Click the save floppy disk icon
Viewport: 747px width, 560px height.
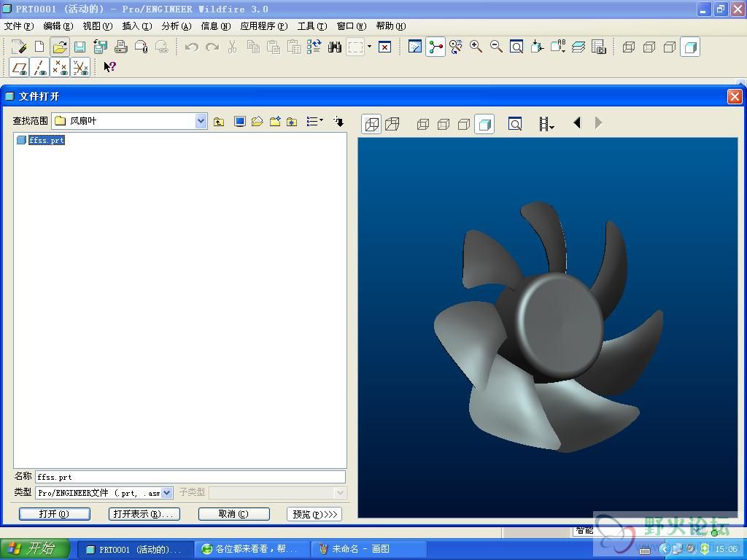[80, 47]
